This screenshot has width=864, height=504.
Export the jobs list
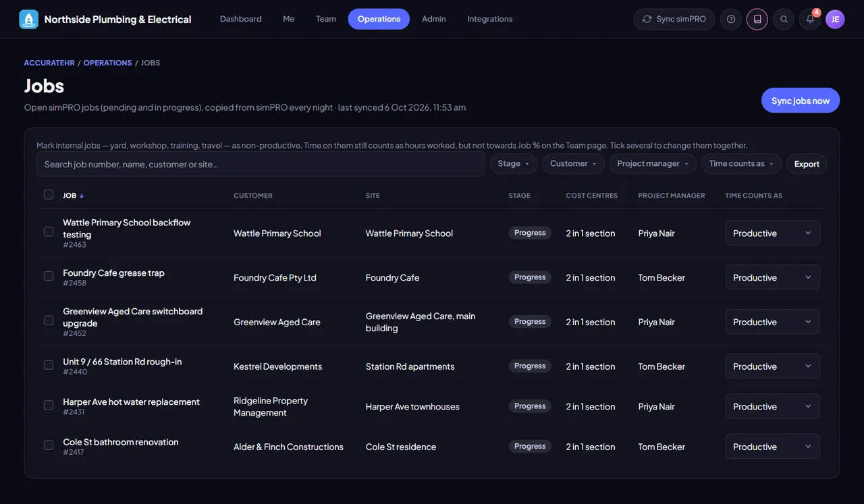click(x=807, y=164)
